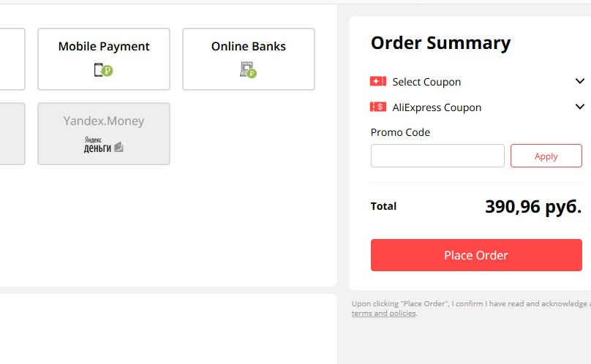Expand the AliExpress Coupon chevron

[580, 107]
